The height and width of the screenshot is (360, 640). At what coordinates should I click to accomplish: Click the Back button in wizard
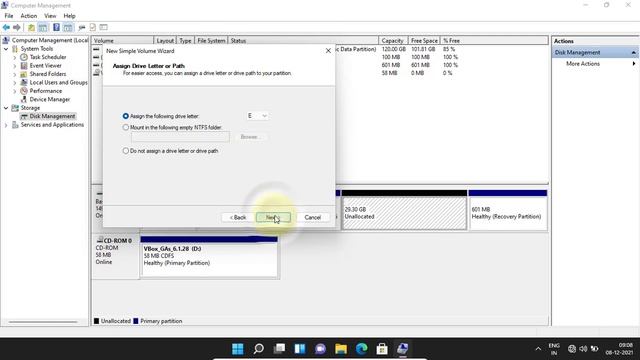coord(238,218)
